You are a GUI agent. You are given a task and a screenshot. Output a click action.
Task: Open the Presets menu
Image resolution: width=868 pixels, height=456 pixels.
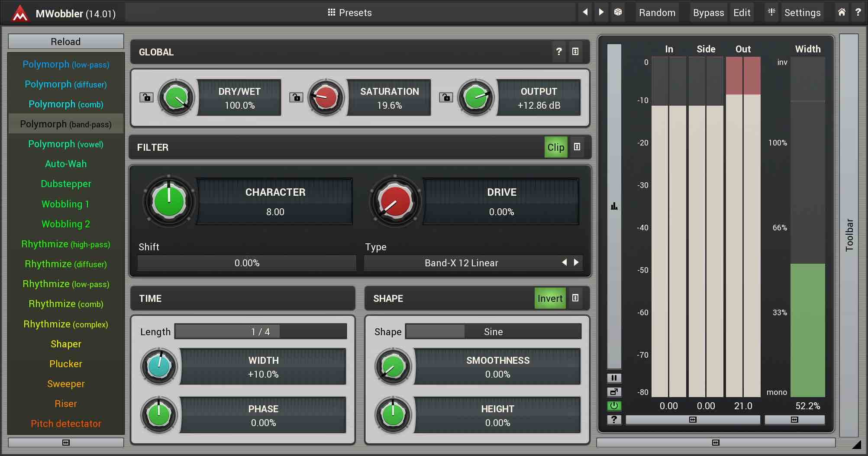[x=350, y=13]
